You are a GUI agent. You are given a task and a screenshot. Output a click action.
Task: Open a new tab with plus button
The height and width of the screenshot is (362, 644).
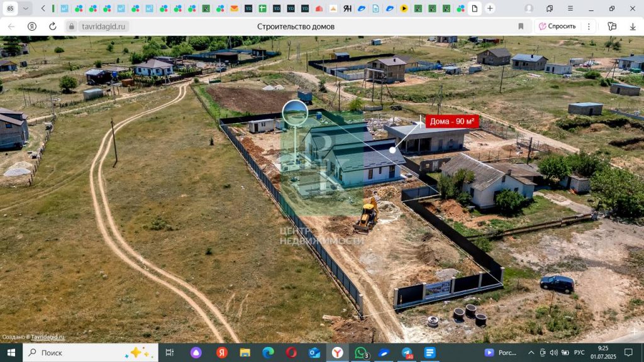490,8
